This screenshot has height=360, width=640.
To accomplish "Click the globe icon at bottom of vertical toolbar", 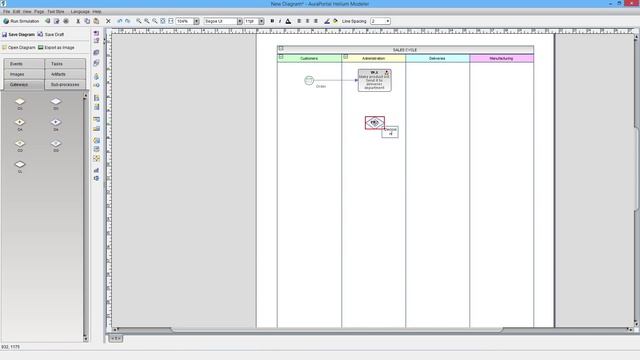I will (x=96, y=178).
